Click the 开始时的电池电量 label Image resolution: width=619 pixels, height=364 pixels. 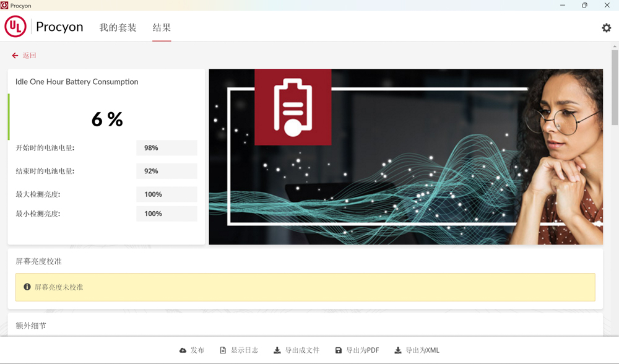pos(45,148)
